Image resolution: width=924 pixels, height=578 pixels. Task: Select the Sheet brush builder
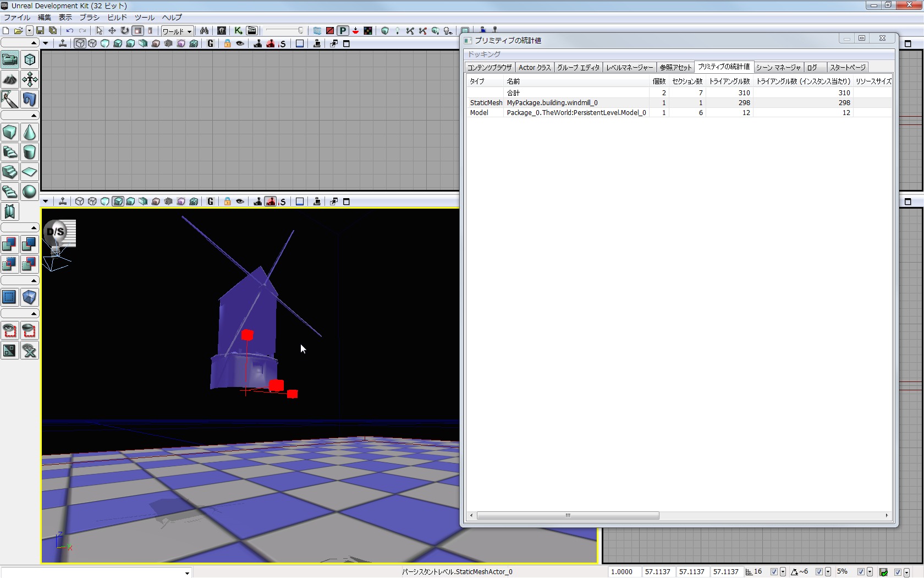click(30, 172)
